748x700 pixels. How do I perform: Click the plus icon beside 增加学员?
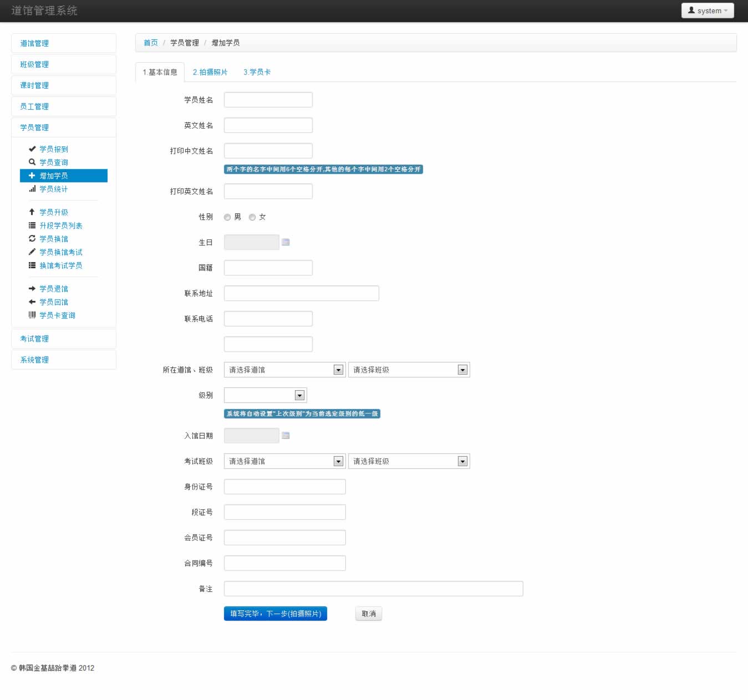[32, 176]
